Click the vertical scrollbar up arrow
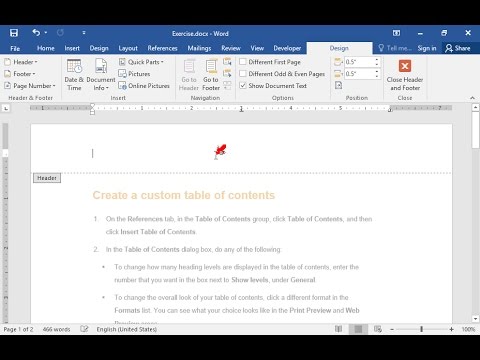480x360 pixels. (x=476, y=107)
